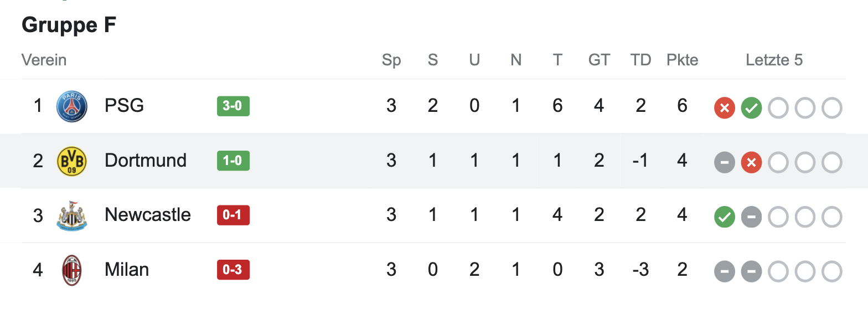The width and height of the screenshot is (868, 319).
Task: Open PSG's 3-0 live score badge
Action: [233, 106]
